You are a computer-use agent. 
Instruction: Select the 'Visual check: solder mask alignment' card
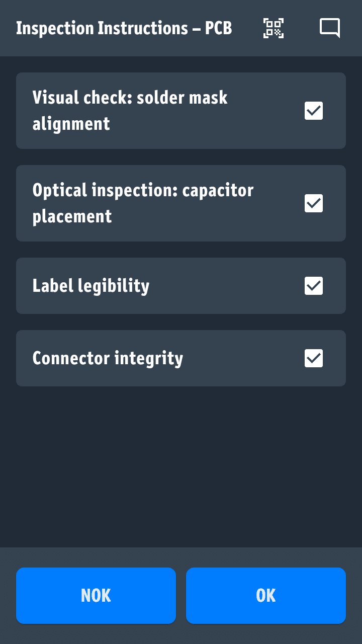[x=151, y=111]
